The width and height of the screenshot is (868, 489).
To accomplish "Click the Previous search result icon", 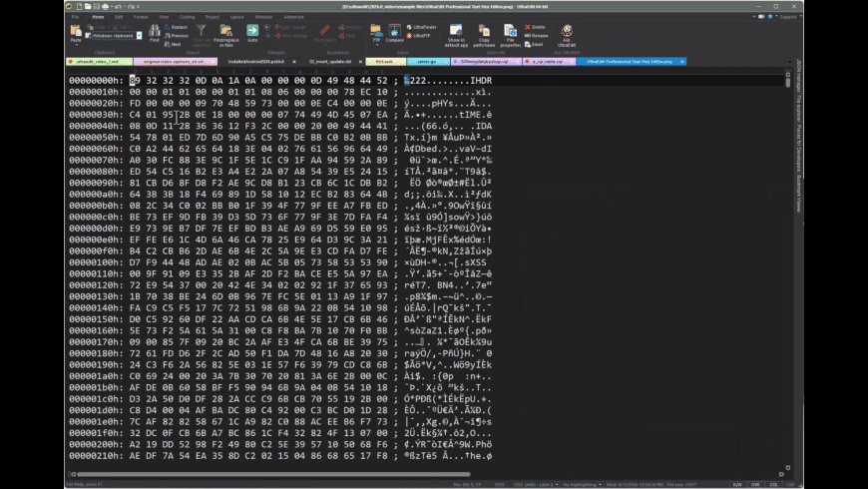I will point(168,36).
